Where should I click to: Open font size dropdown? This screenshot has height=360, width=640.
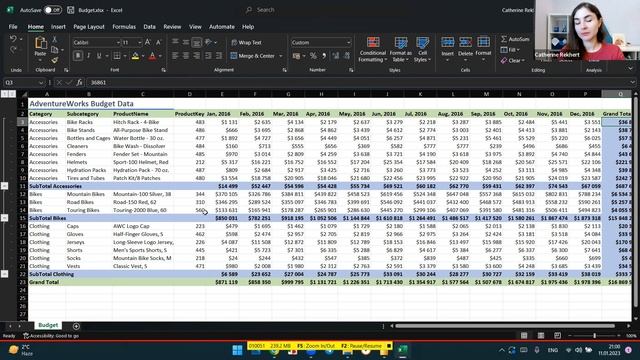click(x=140, y=42)
